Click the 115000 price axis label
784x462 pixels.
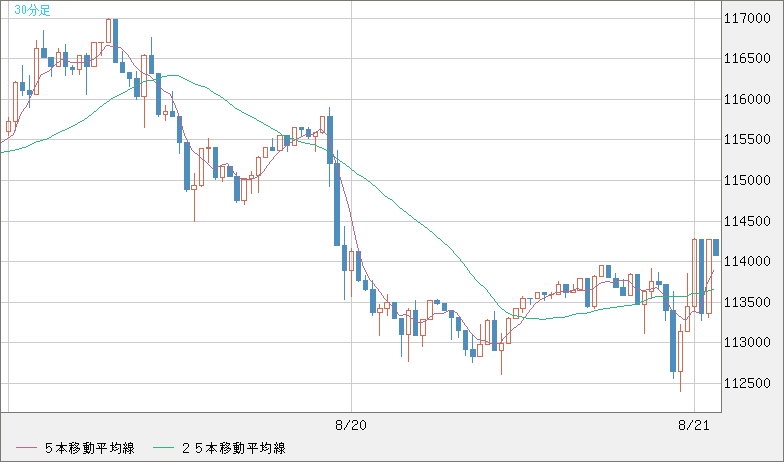[748, 180]
